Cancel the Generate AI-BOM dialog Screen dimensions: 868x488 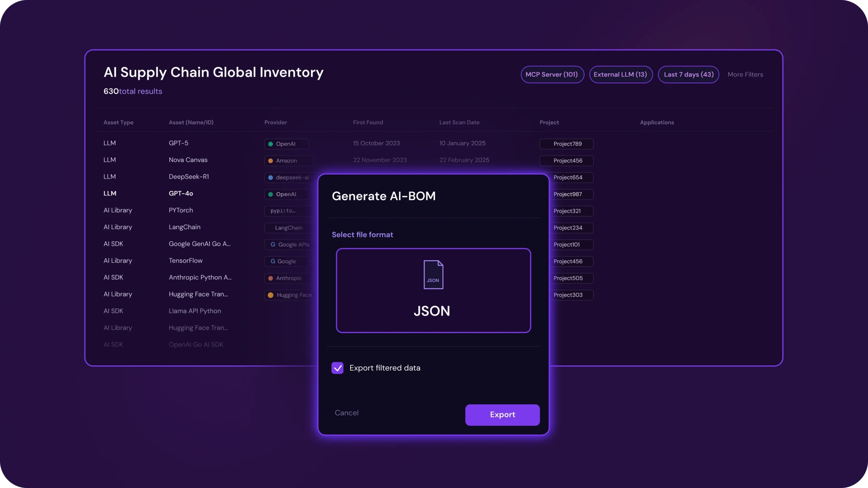(x=347, y=413)
